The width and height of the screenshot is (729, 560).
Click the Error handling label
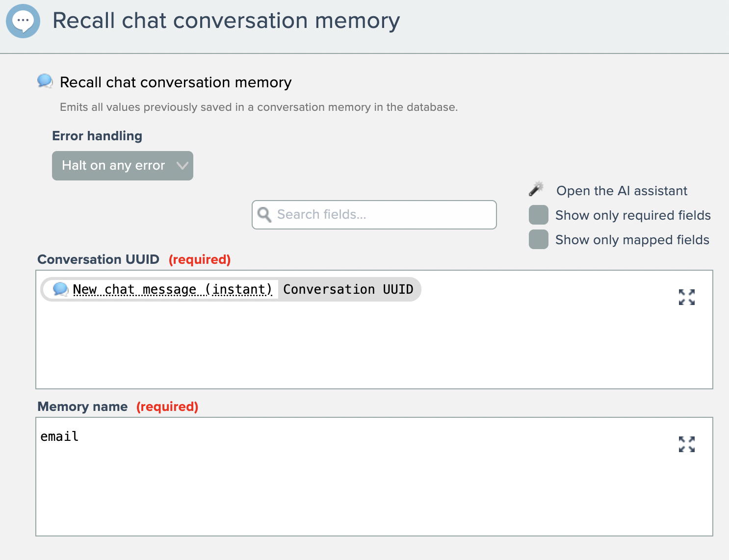point(97,136)
